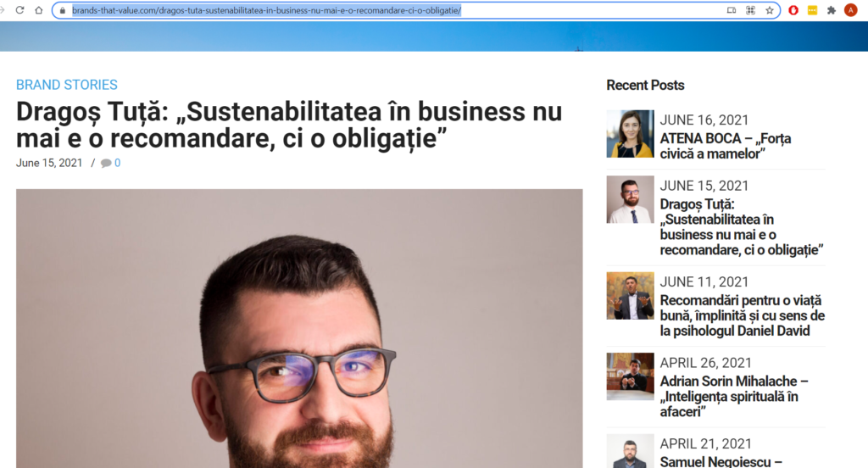Click the Daniel David post thumbnail
The width and height of the screenshot is (868, 468).
click(x=630, y=296)
